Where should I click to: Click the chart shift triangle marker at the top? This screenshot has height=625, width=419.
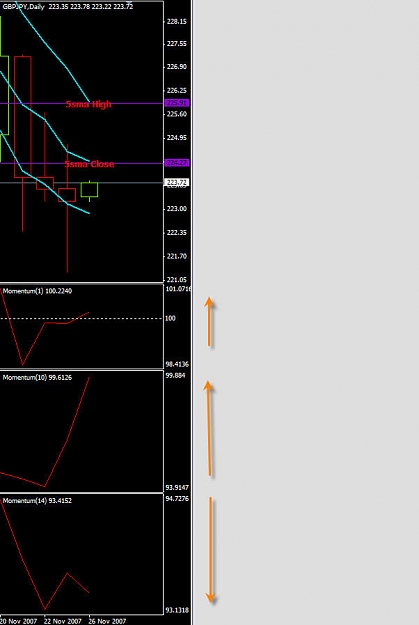tap(128, 3)
